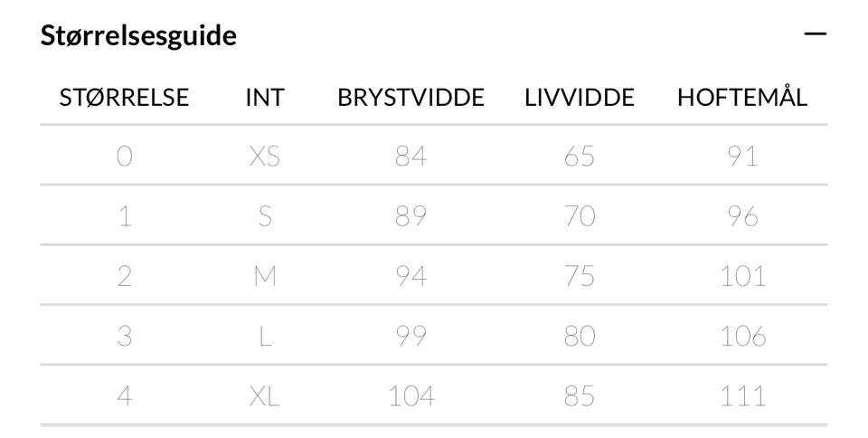Click størrelse number 0 cell
This screenshot has width=868, height=438.
(x=124, y=157)
